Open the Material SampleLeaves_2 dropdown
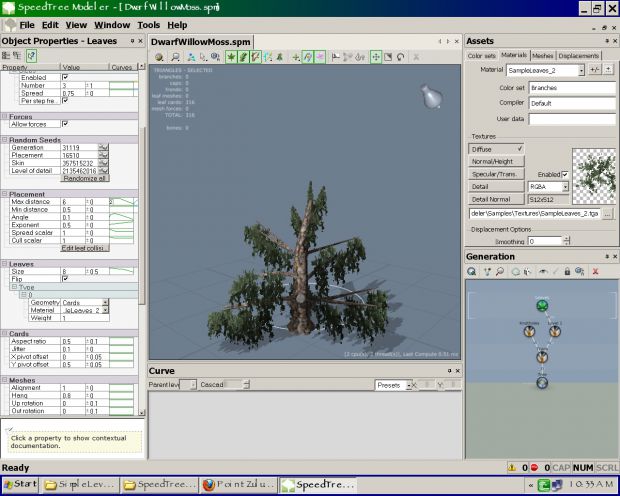 582,71
